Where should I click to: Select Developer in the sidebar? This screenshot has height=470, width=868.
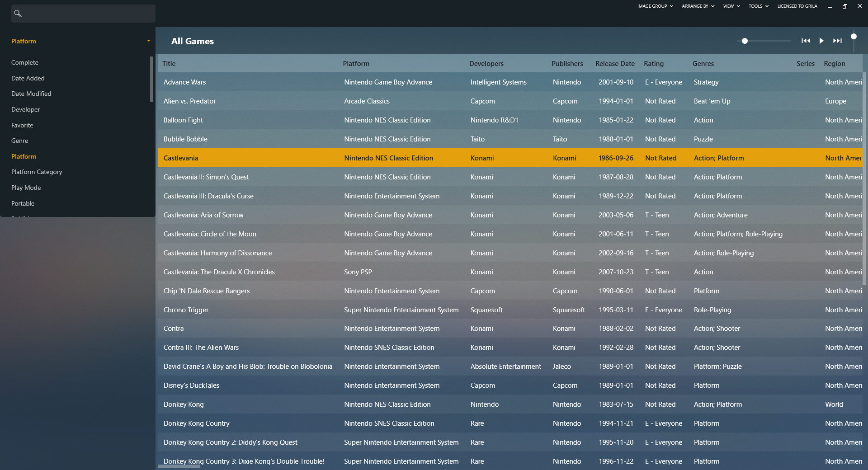tap(25, 109)
